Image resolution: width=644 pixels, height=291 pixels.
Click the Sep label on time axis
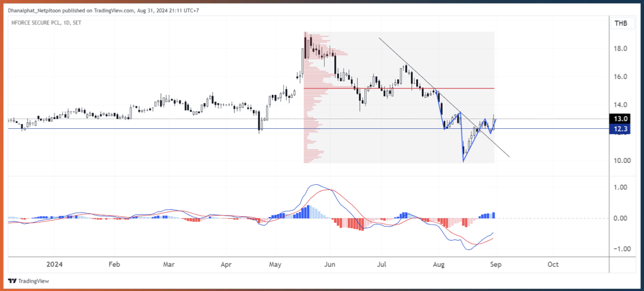(x=496, y=264)
